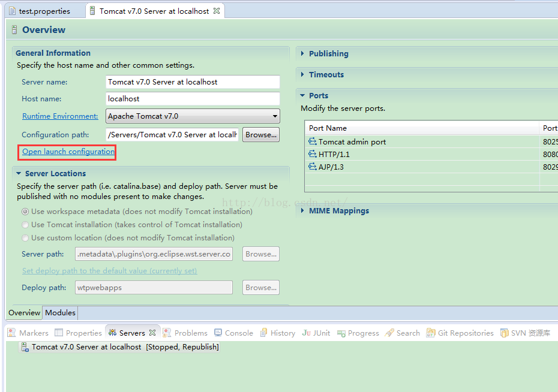
Task: Click Browse next to Server path
Action: (x=261, y=254)
